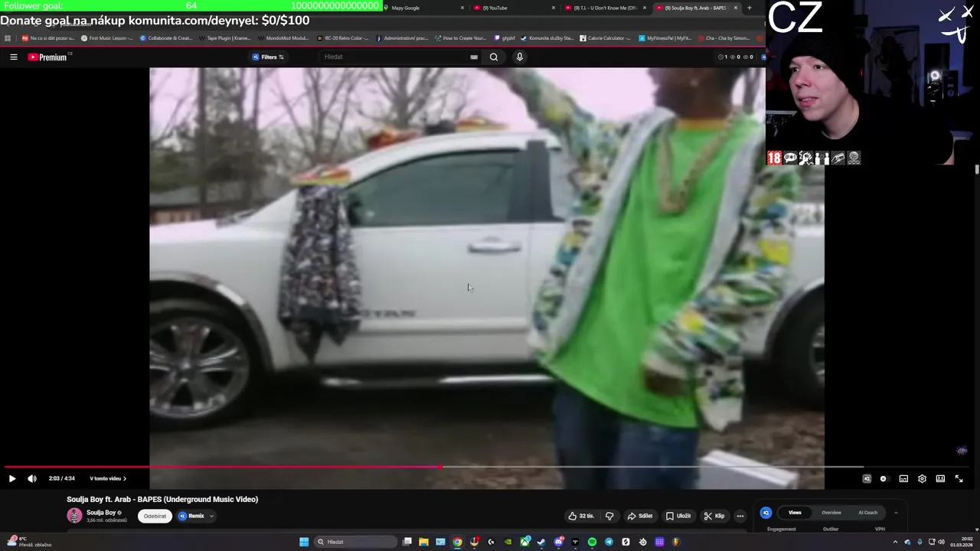Expand the 'V tomto videu' chapters chevron
Image resolution: width=980 pixels, height=551 pixels.
(x=125, y=478)
